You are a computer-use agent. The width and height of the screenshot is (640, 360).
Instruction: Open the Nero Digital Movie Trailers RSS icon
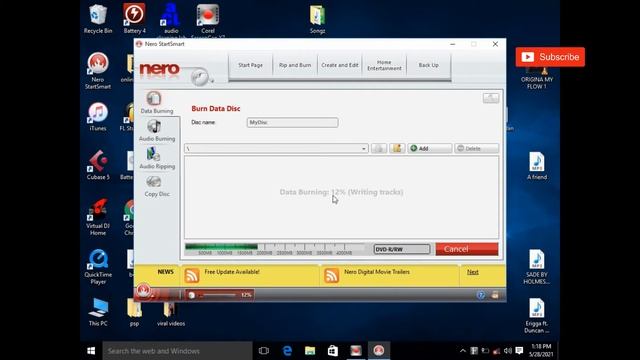331,276
